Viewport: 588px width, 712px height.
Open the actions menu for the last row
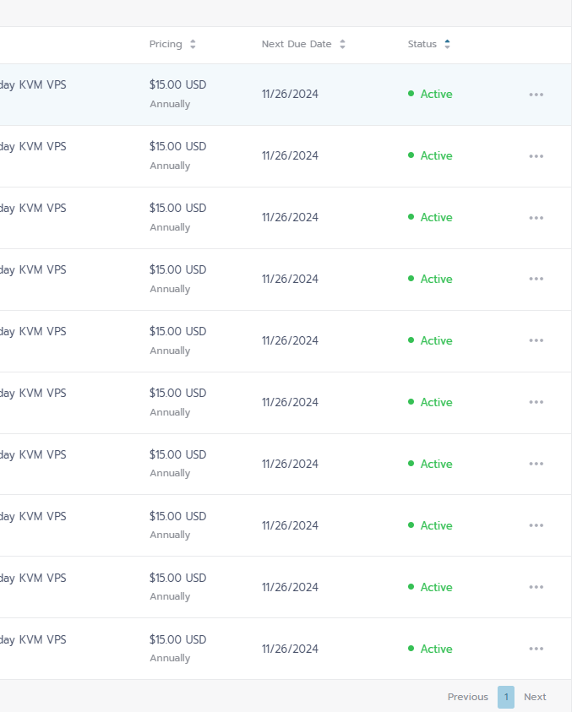click(536, 649)
